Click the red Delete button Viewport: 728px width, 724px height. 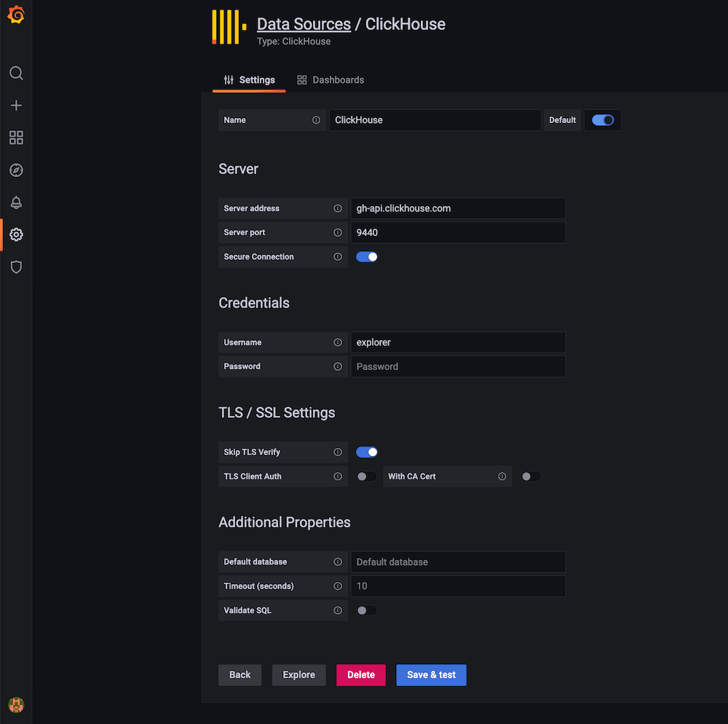tap(361, 674)
